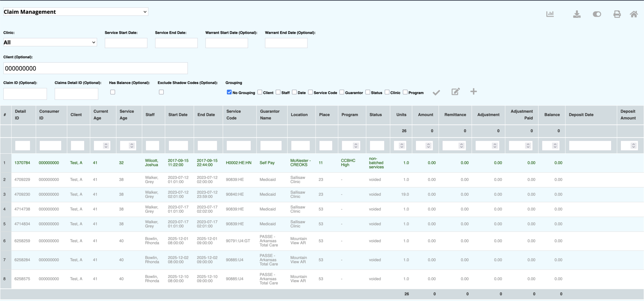The image size is (644, 301).
Task: Click the Current Age filter stepper
Action: point(106,146)
